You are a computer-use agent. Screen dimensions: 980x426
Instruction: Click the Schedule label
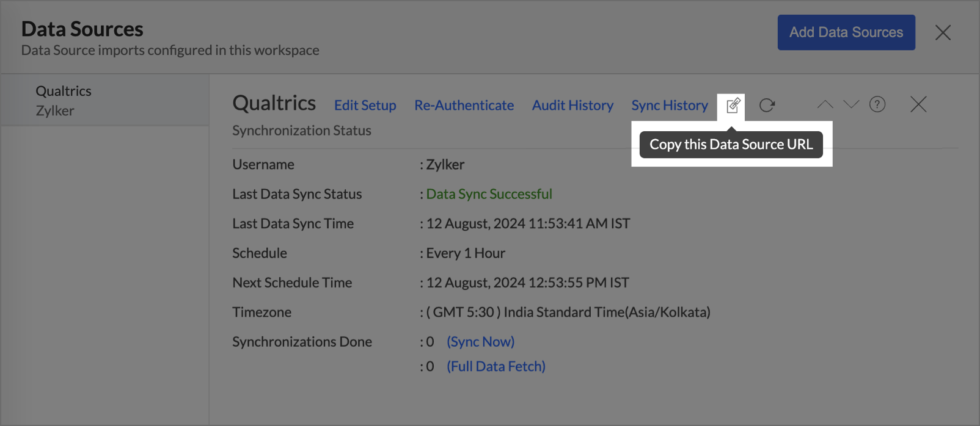click(260, 253)
